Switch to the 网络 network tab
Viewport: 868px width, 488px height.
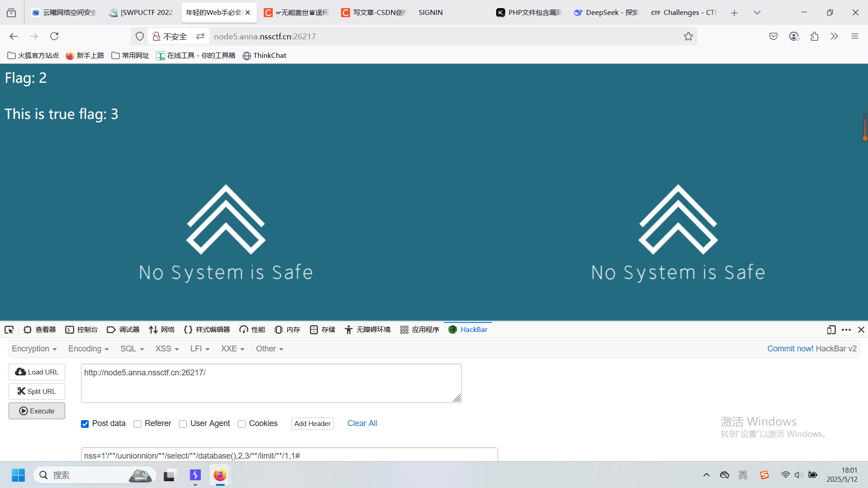[161, 330]
